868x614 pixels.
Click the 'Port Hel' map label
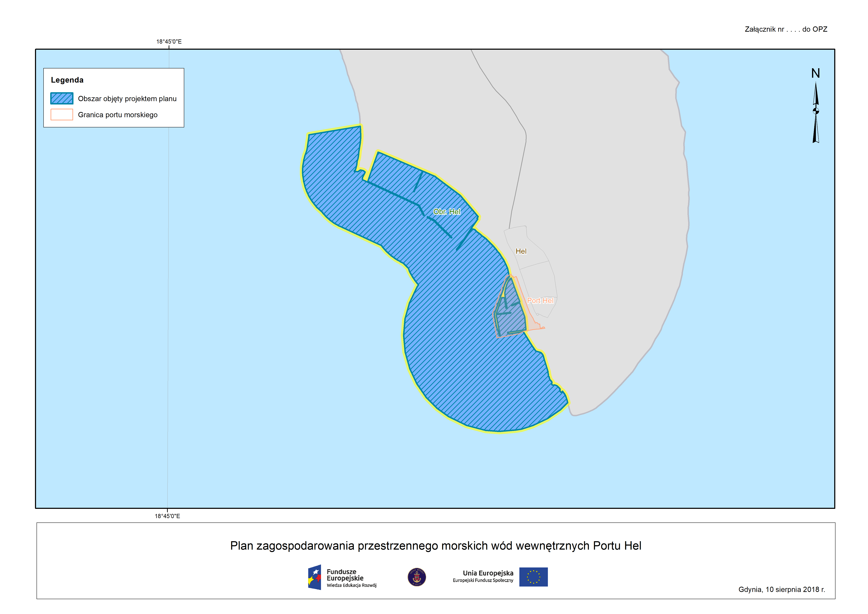[540, 301]
